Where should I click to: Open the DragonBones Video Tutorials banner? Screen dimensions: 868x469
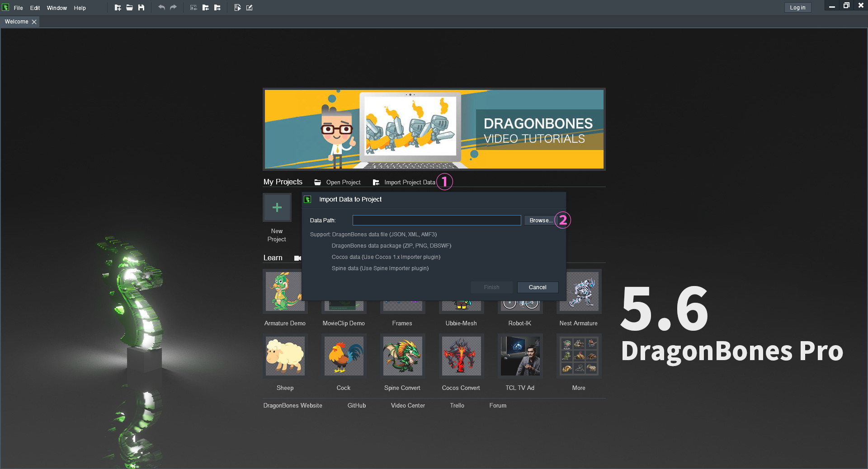pos(434,129)
